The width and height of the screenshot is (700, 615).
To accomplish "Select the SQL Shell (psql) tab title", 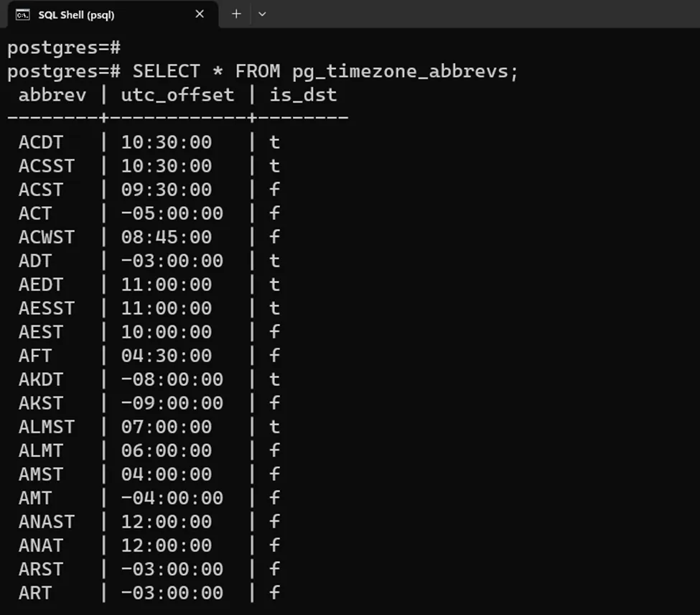I will [76, 14].
